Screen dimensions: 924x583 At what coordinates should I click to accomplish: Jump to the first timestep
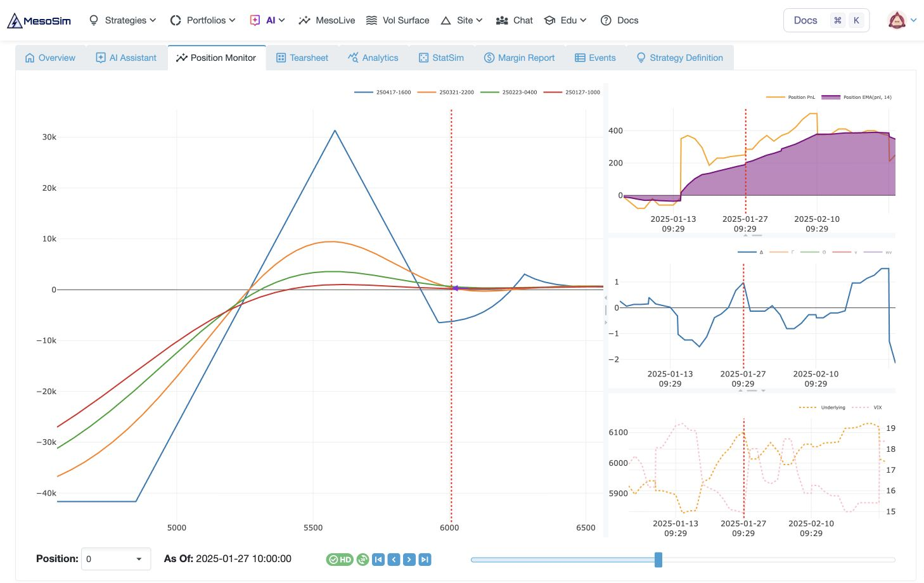pos(378,560)
